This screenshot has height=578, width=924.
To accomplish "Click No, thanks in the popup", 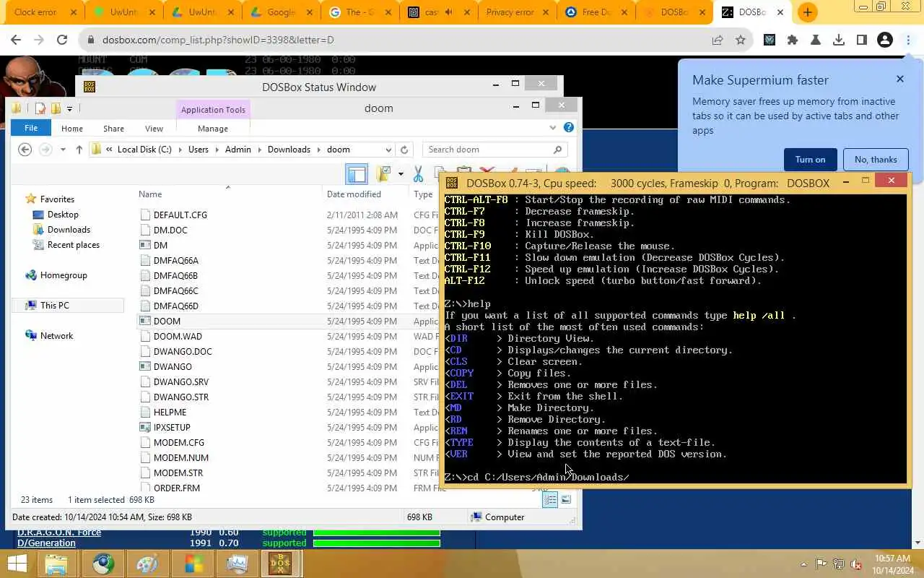I will tap(876, 160).
